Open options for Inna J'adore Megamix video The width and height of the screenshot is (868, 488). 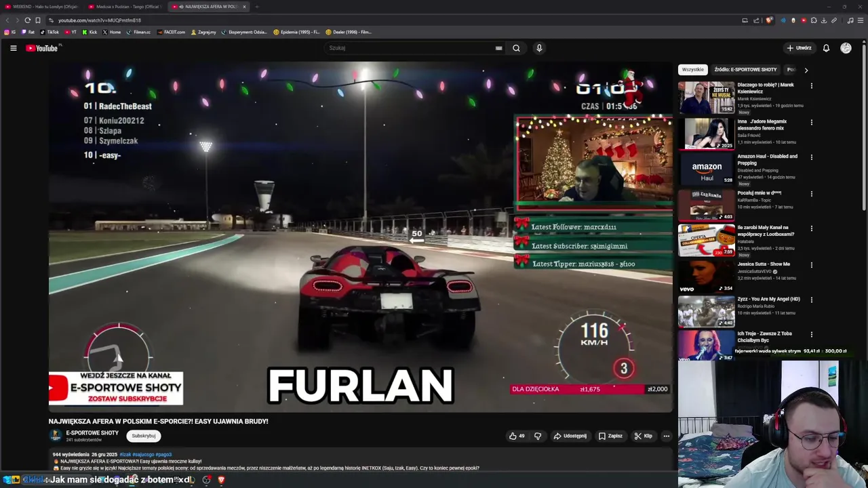(812, 123)
